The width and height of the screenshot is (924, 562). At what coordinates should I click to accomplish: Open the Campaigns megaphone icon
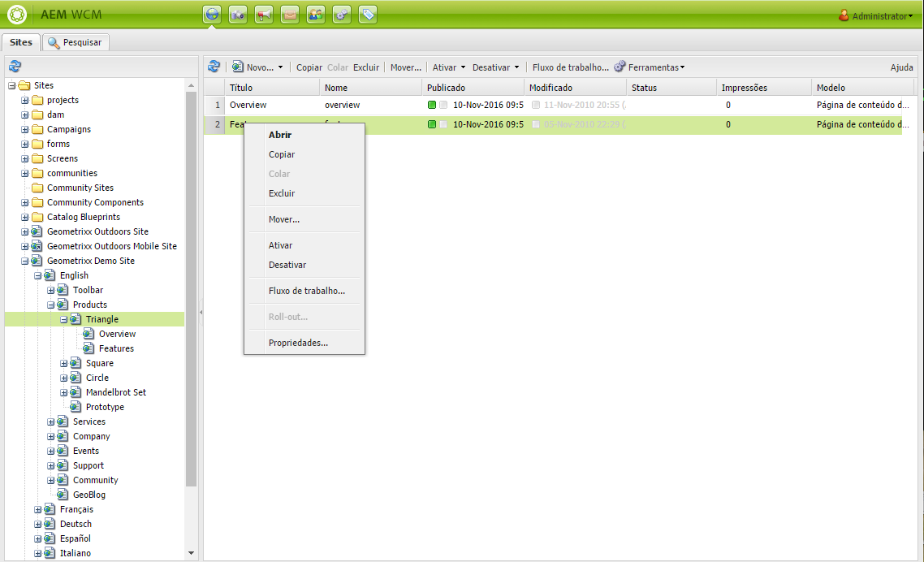(264, 15)
